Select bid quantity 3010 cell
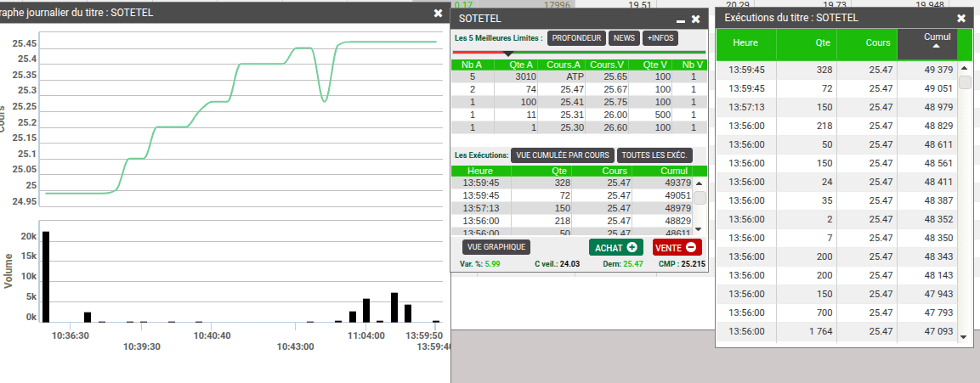 pyautogui.click(x=516, y=76)
